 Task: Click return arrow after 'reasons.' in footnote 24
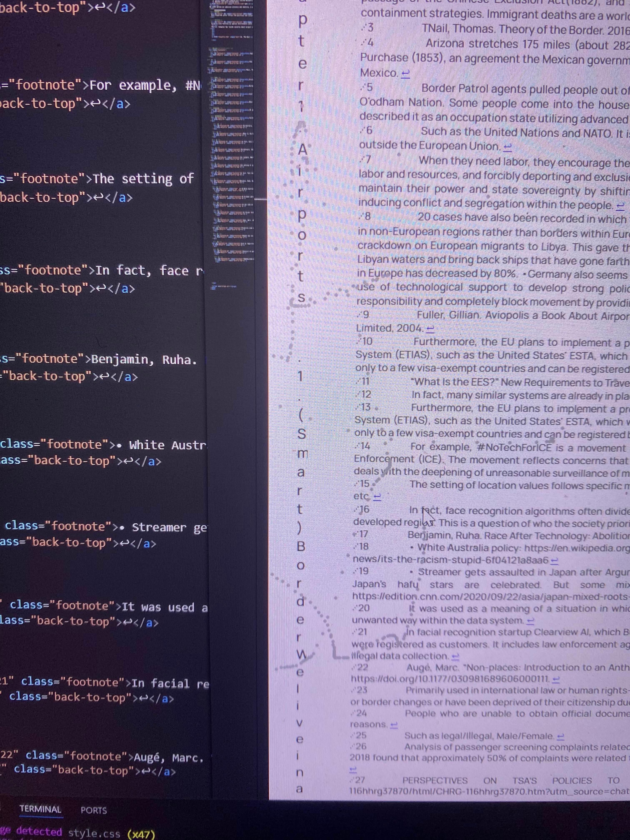coord(394,725)
